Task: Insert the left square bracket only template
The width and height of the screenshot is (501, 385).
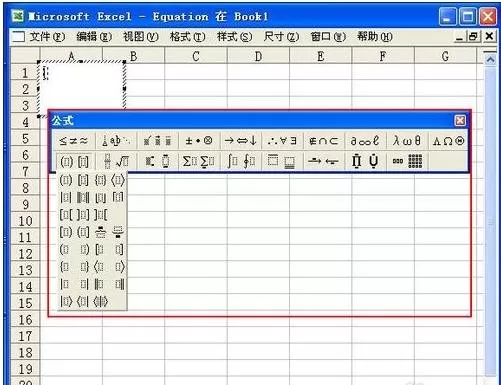Action: coord(100,249)
